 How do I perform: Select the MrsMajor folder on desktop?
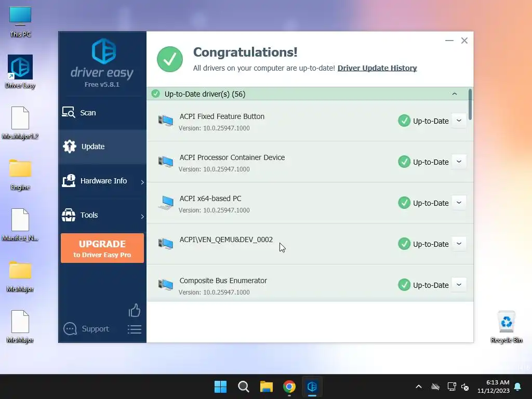point(20,276)
